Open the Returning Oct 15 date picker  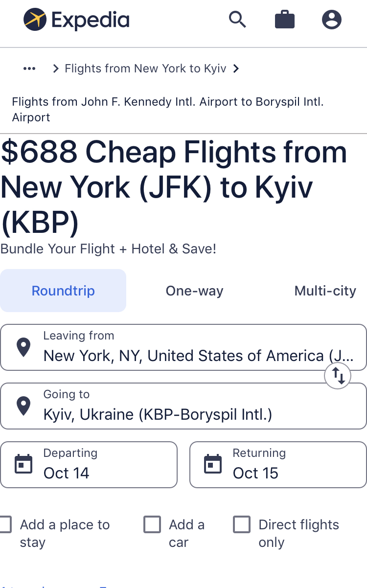click(278, 465)
